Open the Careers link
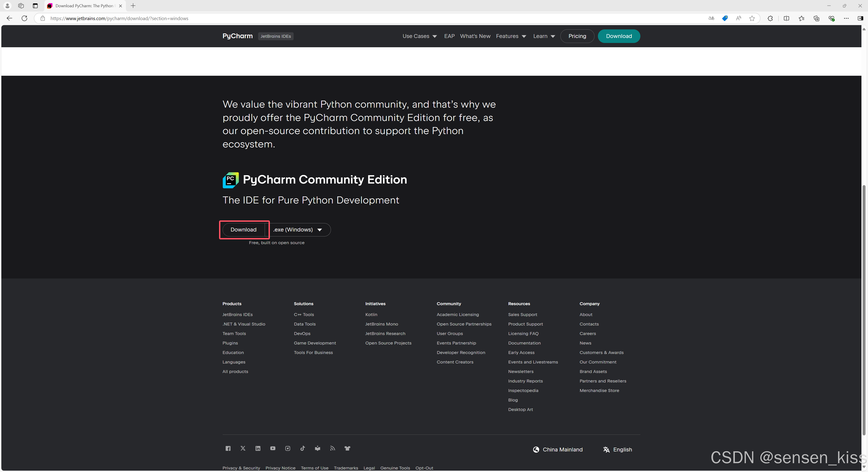868x472 pixels. point(588,333)
